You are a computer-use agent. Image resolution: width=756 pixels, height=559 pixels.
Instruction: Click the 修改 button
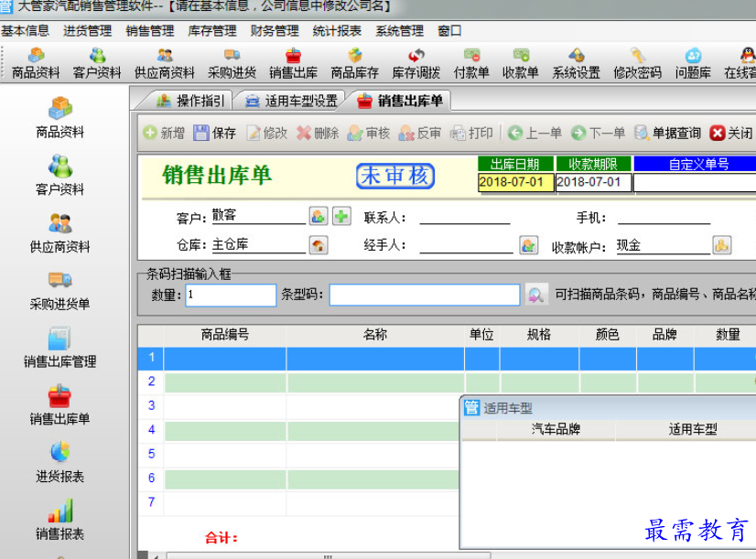(266, 133)
